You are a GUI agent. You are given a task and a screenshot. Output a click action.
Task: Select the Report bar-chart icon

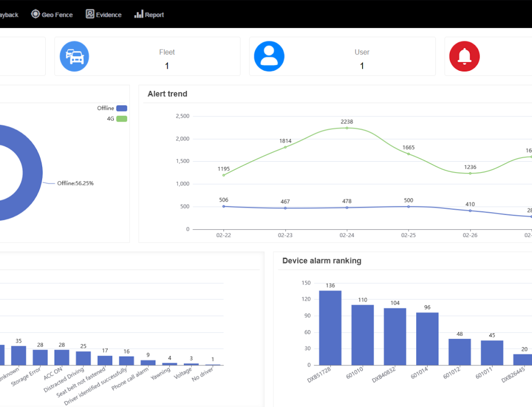[137, 14]
